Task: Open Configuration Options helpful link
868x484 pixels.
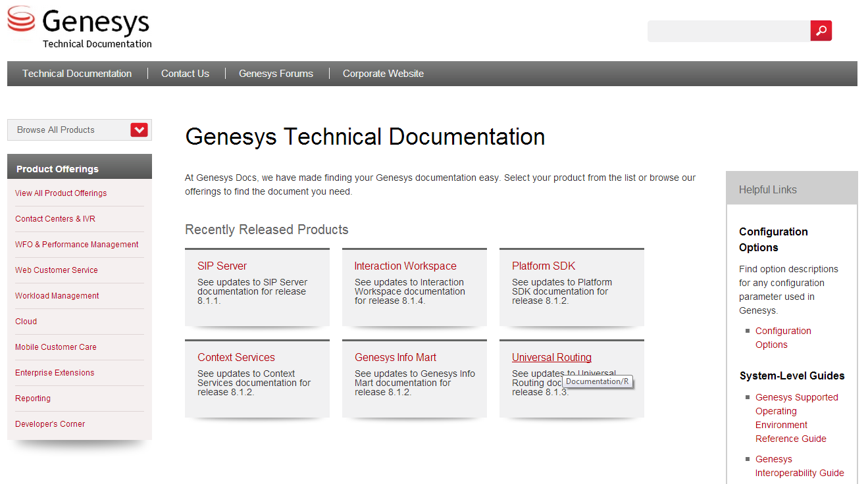Action: pyautogui.click(x=782, y=338)
